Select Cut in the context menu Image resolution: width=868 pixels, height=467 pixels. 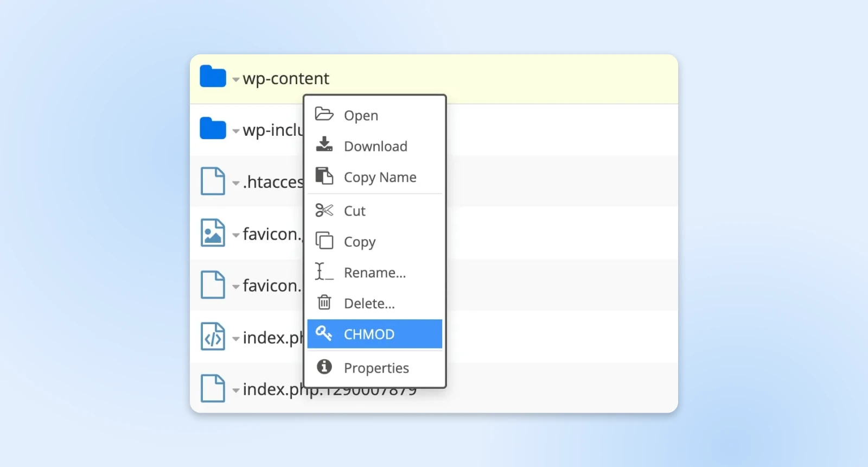click(x=375, y=211)
